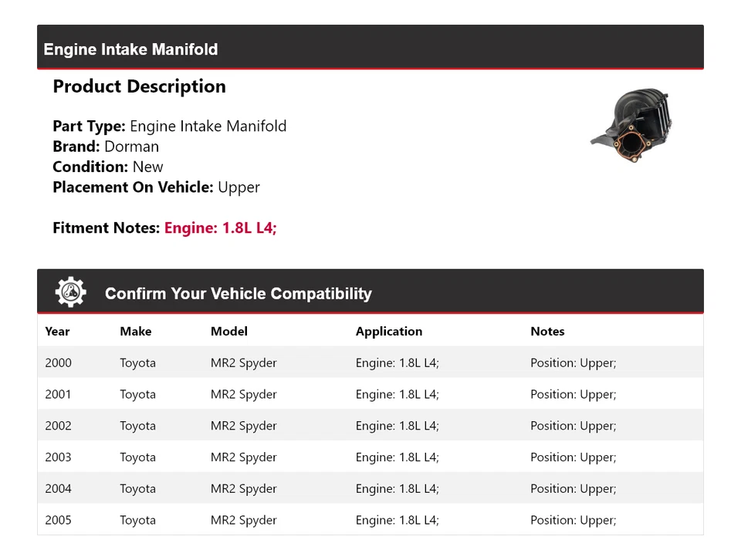Select the 2001 year cell

[58, 394]
